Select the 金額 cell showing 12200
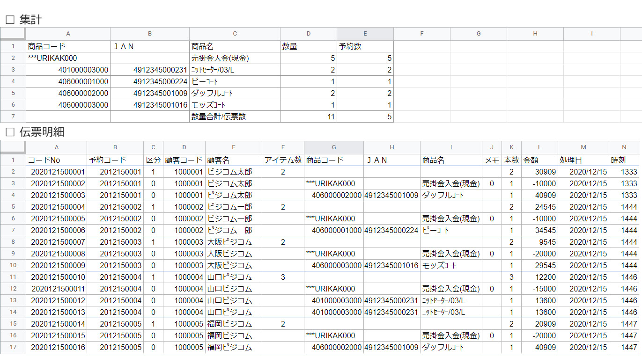 click(x=539, y=277)
